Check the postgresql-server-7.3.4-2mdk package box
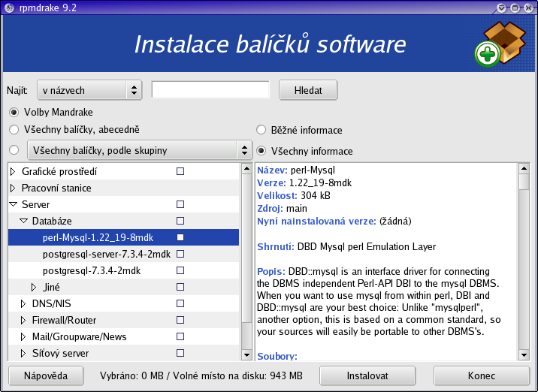This screenshot has width=538, height=392. click(180, 254)
